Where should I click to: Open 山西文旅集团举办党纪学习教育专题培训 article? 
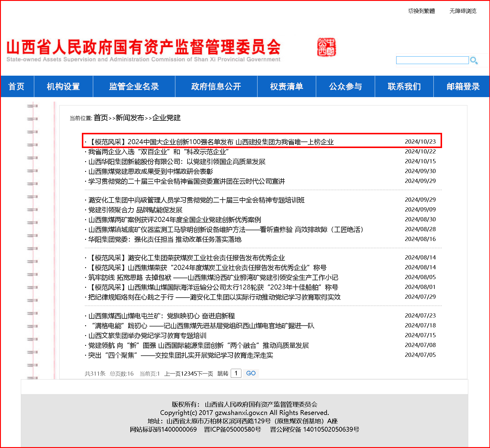[147, 335]
